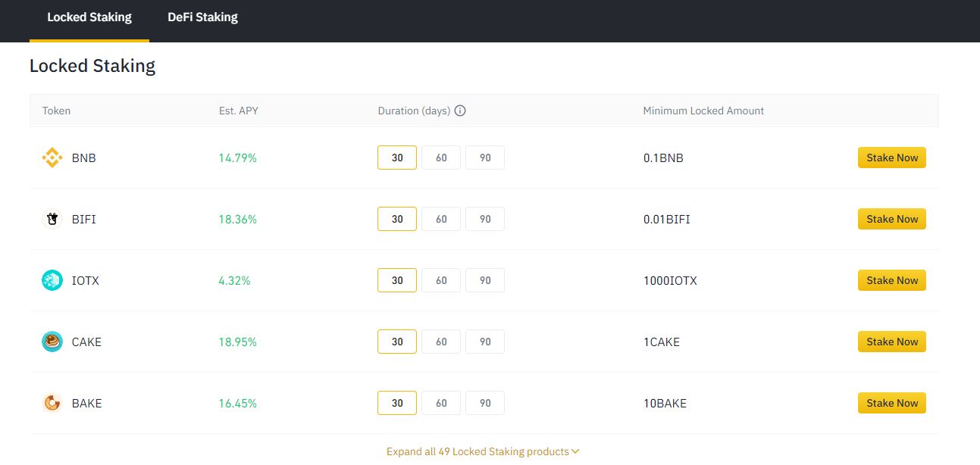
Task: Click the Est. APY column header
Action: point(239,111)
